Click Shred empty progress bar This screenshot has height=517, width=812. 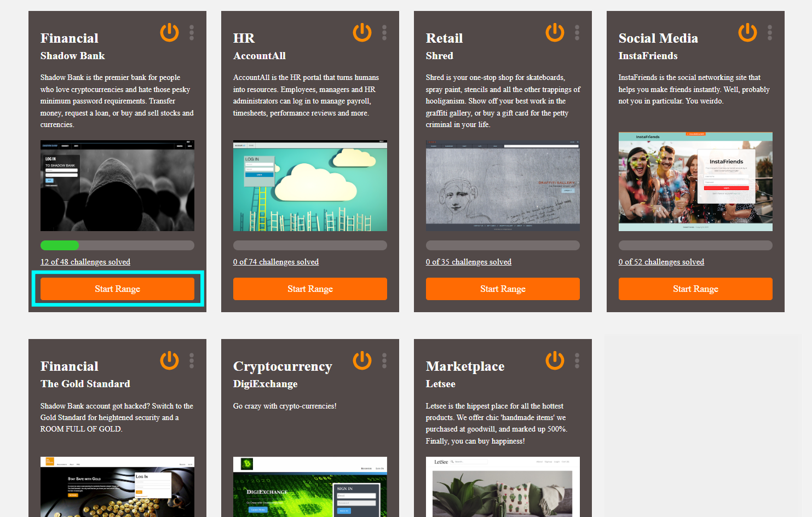tap(503, 245)
